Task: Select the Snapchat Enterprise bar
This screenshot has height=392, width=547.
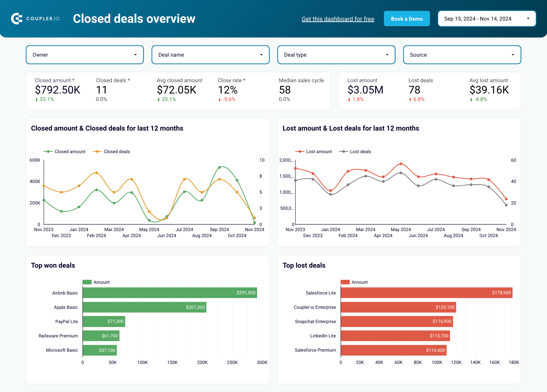Action: (397, 321)
